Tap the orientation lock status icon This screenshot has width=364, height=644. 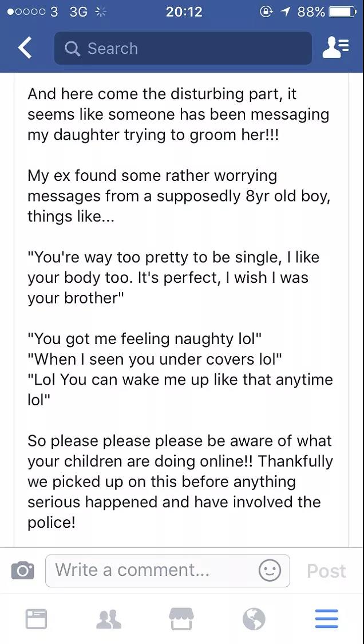click(266, 12)
